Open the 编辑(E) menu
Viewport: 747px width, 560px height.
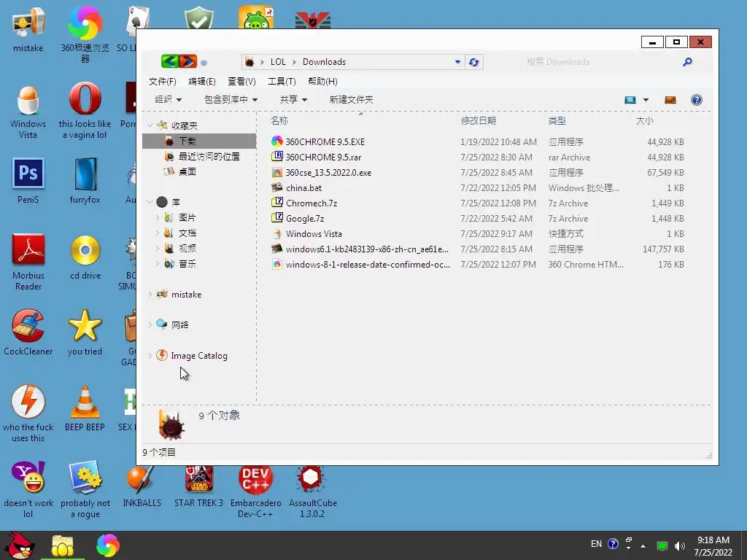pyautogui.click(x=202, y=82)
